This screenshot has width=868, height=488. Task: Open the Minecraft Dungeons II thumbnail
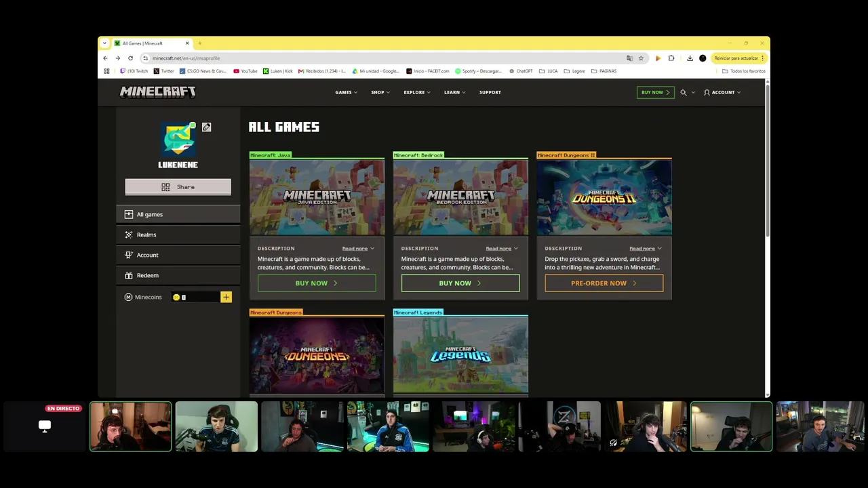pos(604,197)
